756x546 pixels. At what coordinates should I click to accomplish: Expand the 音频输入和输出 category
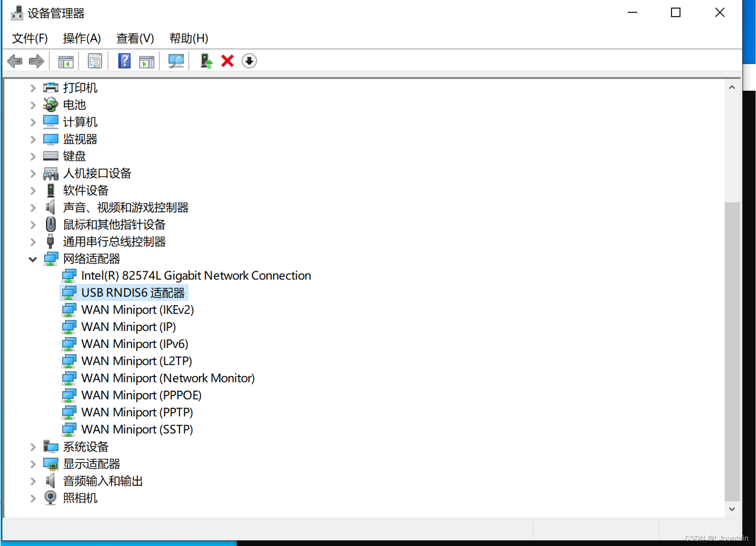33,481
